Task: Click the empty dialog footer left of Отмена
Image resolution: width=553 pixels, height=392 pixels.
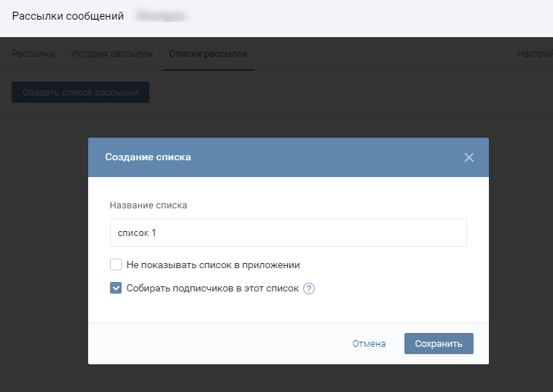Action: point(219,344)
